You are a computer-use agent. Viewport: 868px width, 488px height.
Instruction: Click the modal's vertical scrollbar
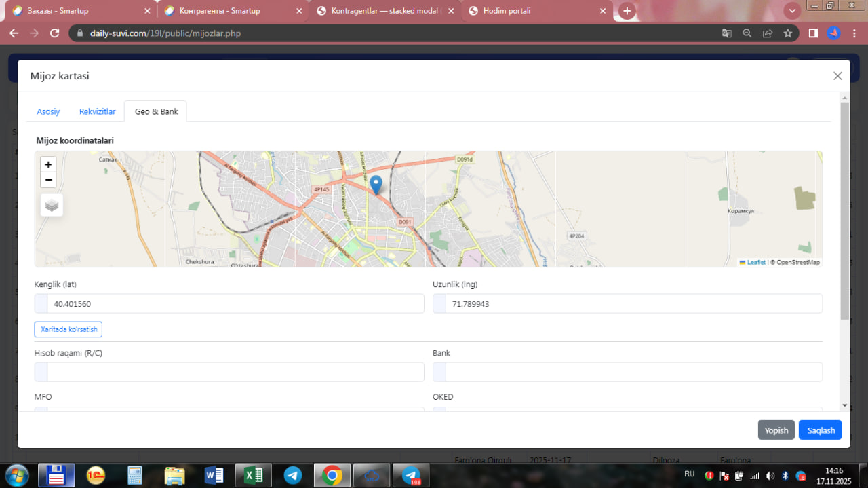844,210
